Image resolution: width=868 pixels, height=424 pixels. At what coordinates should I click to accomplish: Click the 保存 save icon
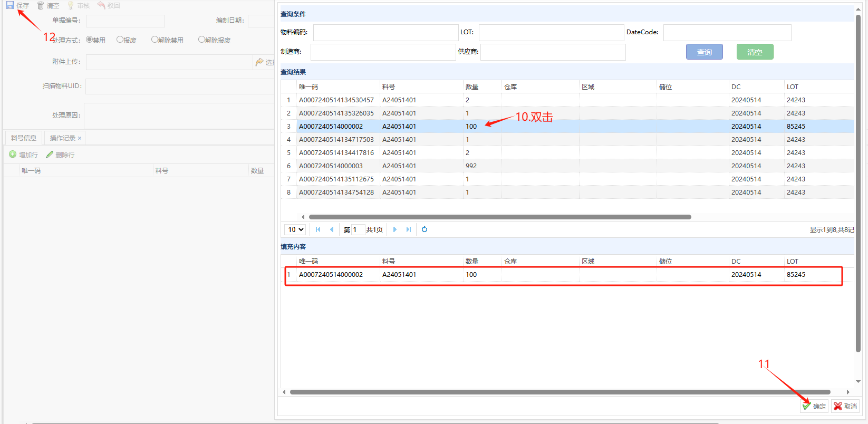coord(10,5)
